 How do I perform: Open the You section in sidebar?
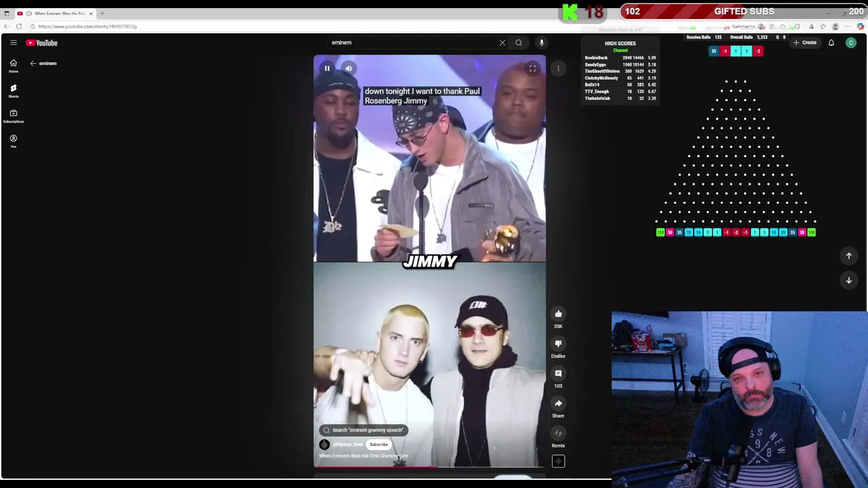(13, 141)
